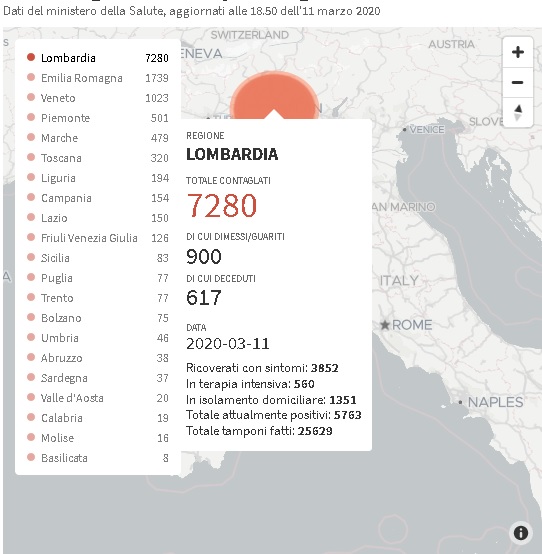Select Toscana in the region list
The height and width of the screenshot is (554, 542).
[98, 158]
